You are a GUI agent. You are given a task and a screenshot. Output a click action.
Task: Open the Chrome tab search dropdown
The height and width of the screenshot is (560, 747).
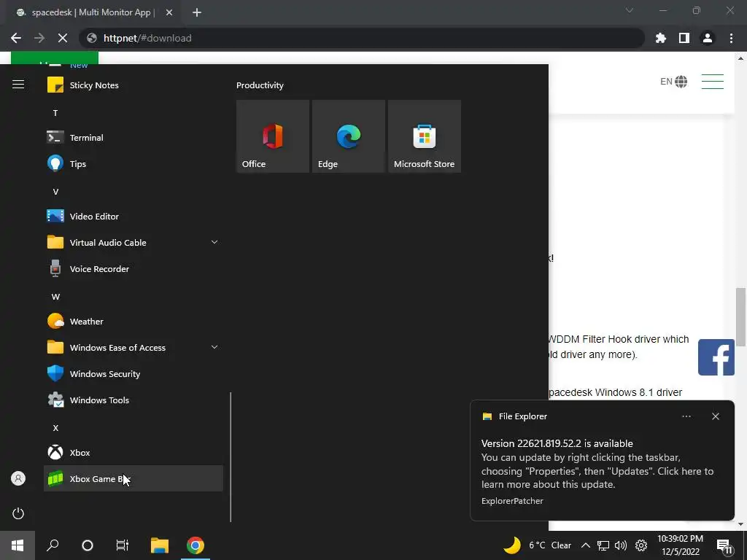(x=630, y=10)
